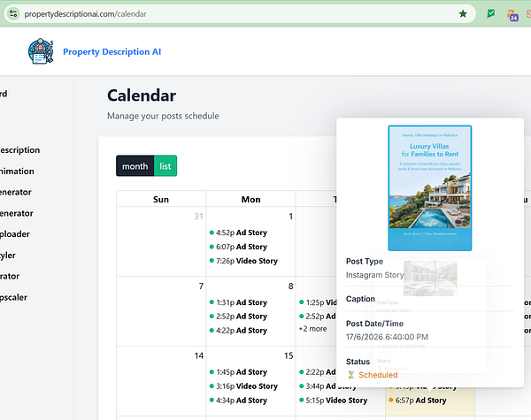Open the sidebar item ending in 'escription'
The image size is (531, 420).
(x=19, y=150)
